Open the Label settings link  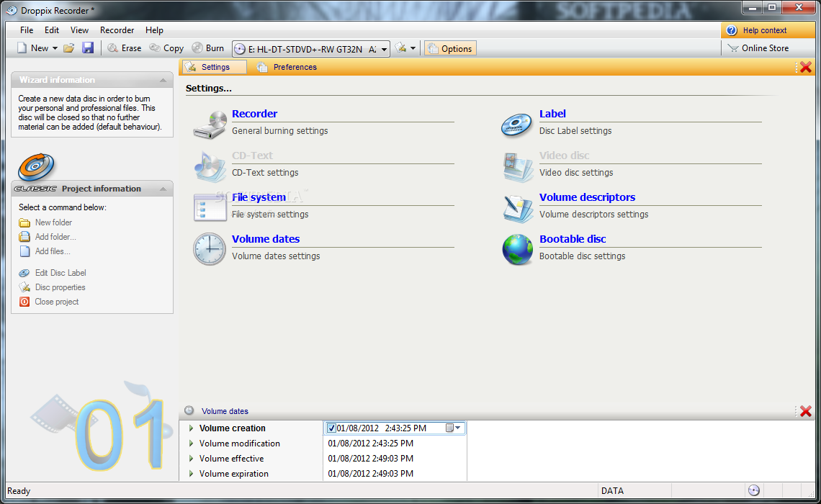552,114
